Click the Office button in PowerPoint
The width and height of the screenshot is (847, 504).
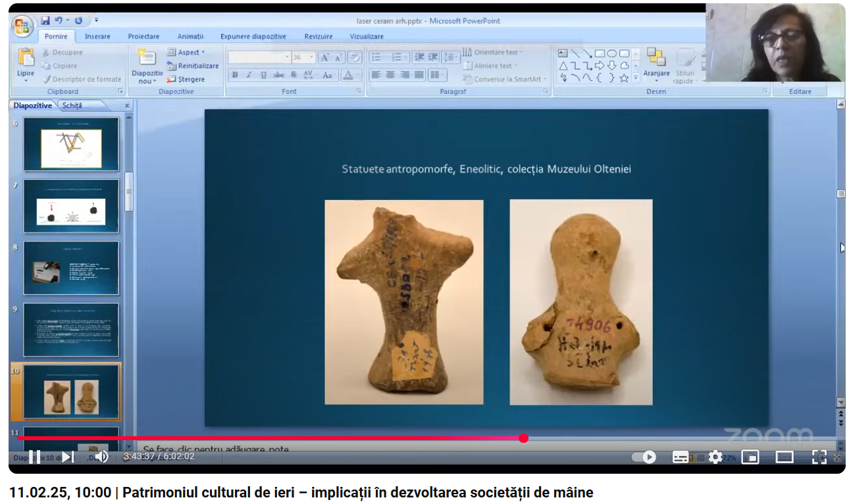coord(22,26)
